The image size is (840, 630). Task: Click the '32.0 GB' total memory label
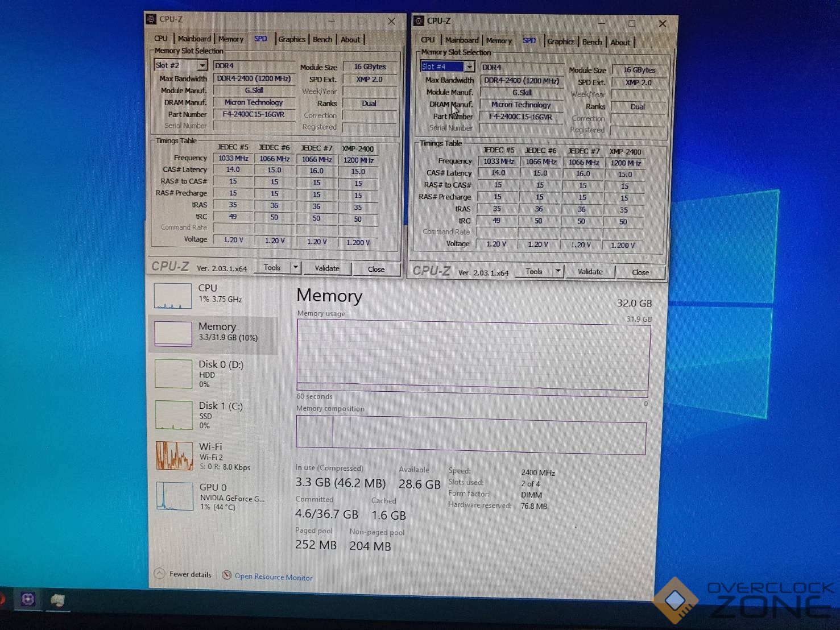pyautogui.click(x=634, y=303)
